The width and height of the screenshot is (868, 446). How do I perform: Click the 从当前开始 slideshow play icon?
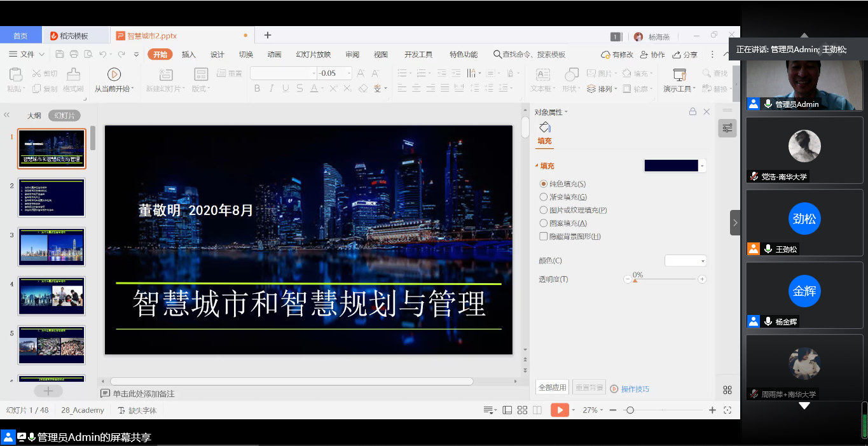(x=114, y=74)
